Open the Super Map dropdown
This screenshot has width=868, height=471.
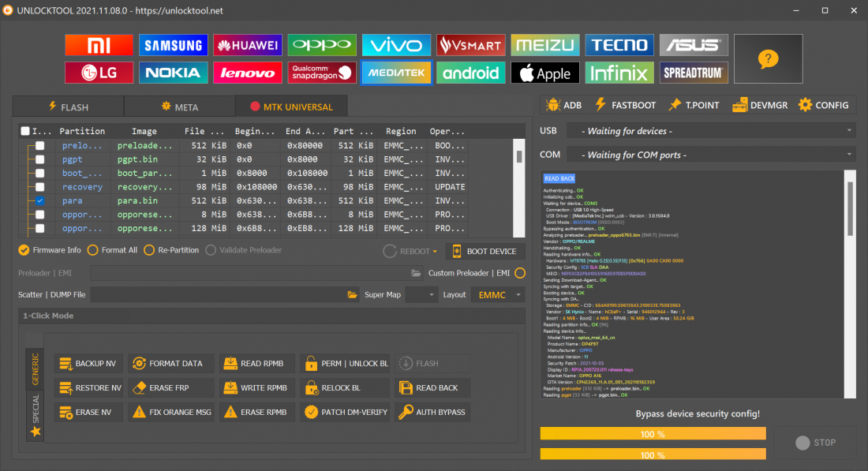(422, 294)
